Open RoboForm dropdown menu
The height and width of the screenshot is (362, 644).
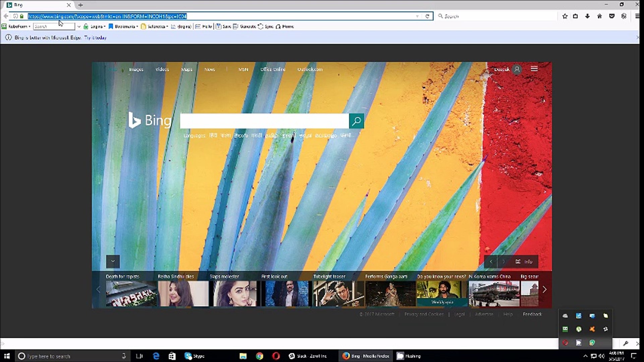click(16, 26)
